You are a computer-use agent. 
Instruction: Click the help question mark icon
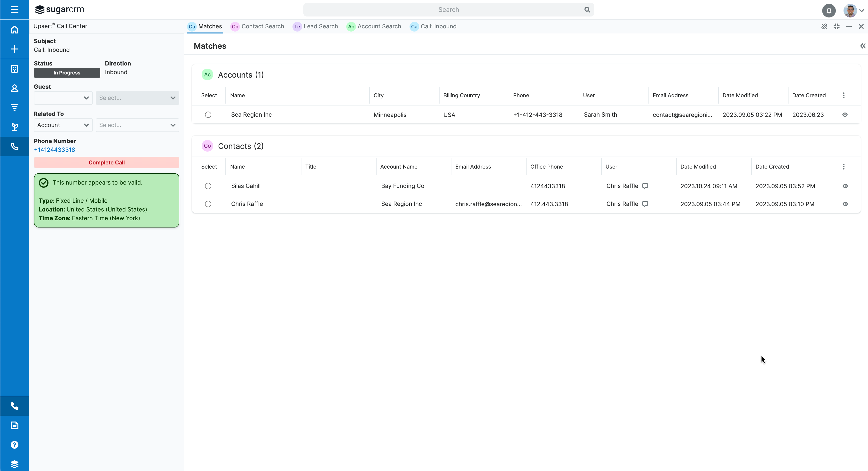[x=14, y=445]
